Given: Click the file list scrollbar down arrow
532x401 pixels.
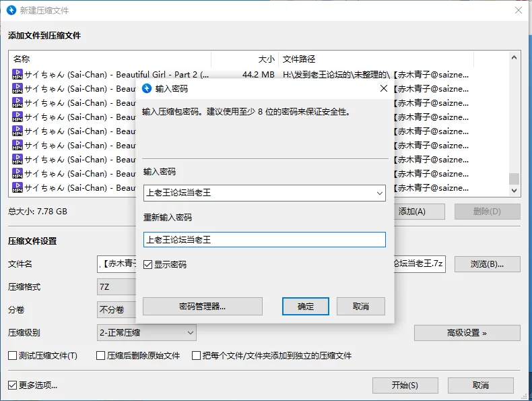Looking at the screenshot, I should 514,191.
